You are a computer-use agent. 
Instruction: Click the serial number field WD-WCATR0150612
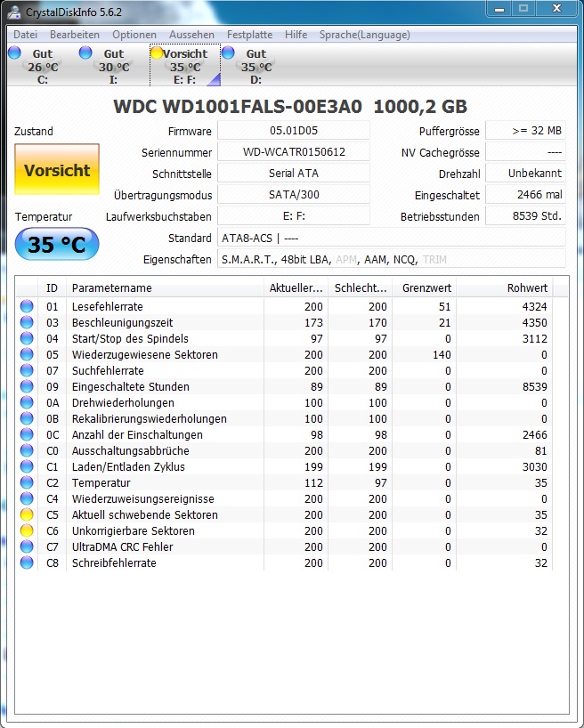click(294, 152)
